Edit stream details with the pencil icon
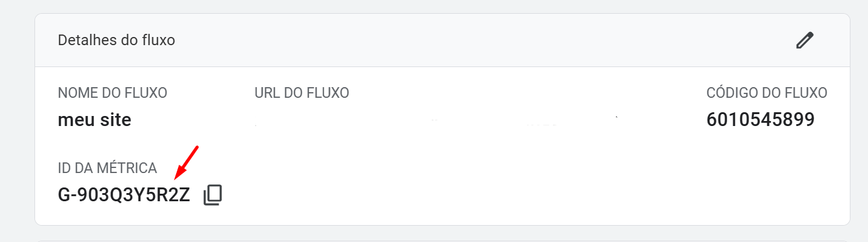 click(804, 40)
